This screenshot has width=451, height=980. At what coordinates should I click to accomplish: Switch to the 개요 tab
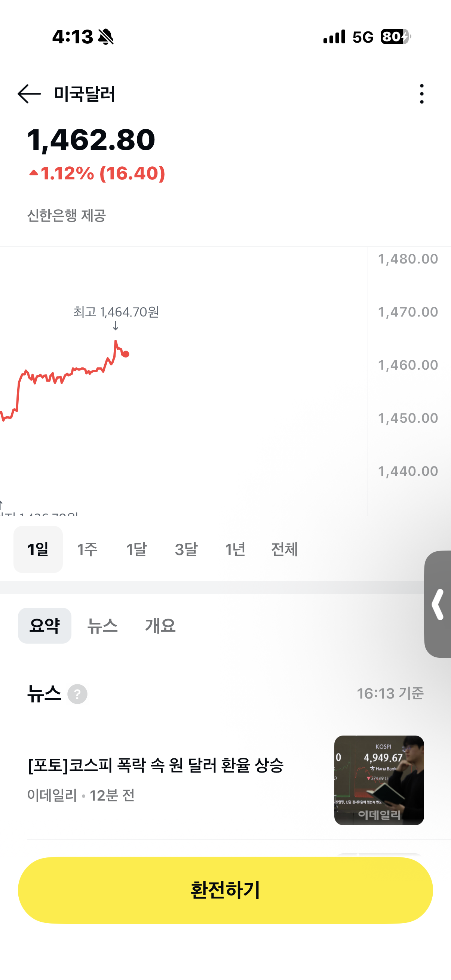pos(160,625)
